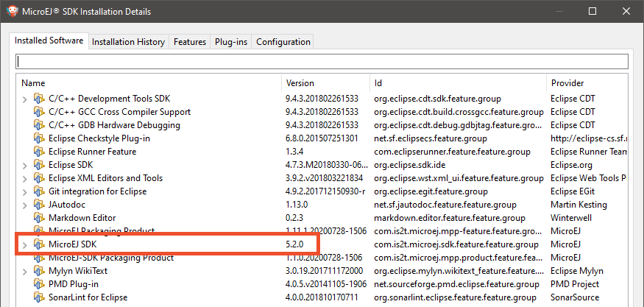Expand the Mylyn WikiText node
The image size is (644, 307).
click(25, 272)
